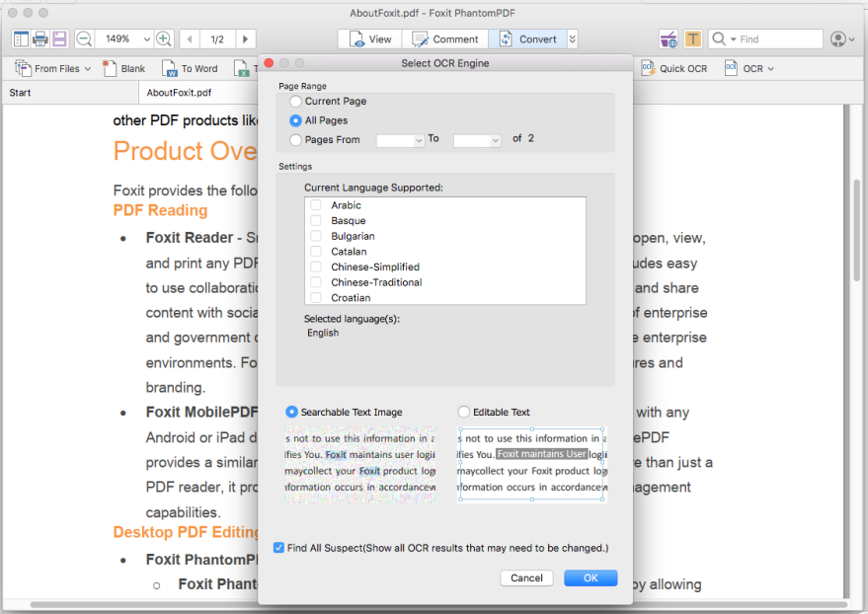The image size is (868, 614).
Task: Go to next page arrow
Action: pos(245,38)
